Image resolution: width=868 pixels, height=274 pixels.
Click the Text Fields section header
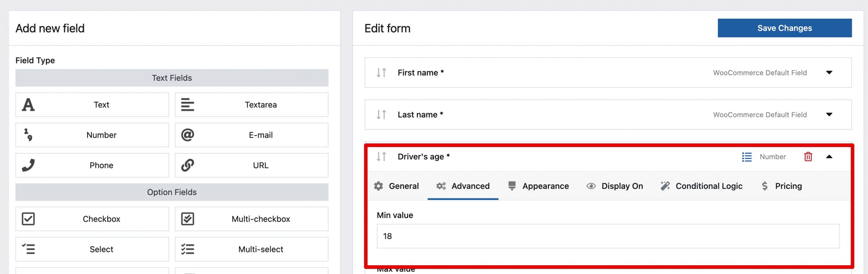pos(172,78)
